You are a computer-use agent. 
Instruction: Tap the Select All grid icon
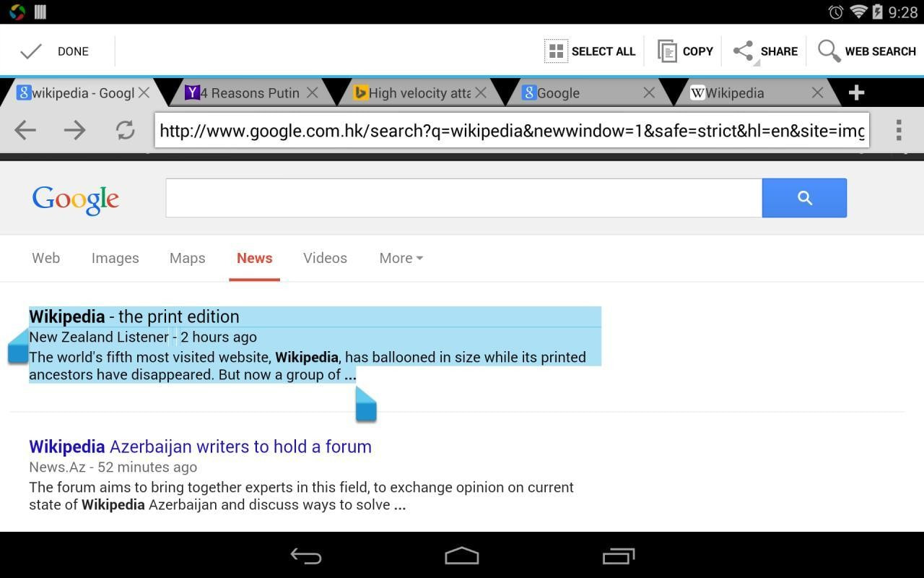556,51
